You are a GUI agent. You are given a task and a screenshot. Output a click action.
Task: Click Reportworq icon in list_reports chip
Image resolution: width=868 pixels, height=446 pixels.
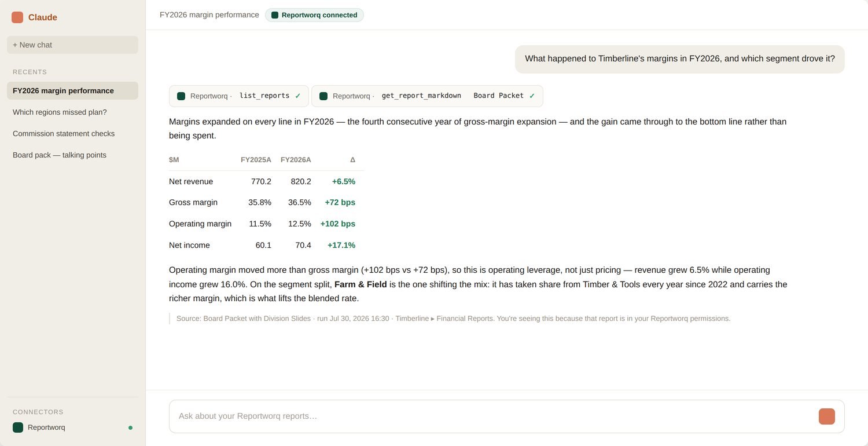pos(181,96)
